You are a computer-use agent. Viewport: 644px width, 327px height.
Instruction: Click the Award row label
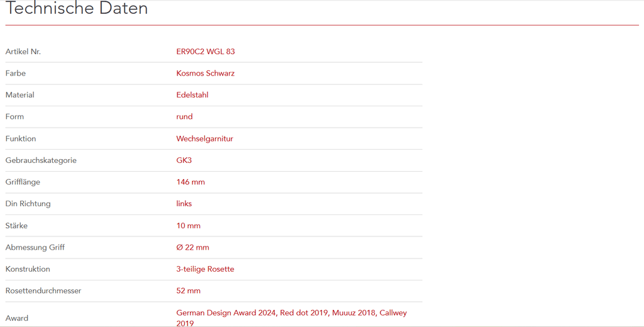point(17,318)
